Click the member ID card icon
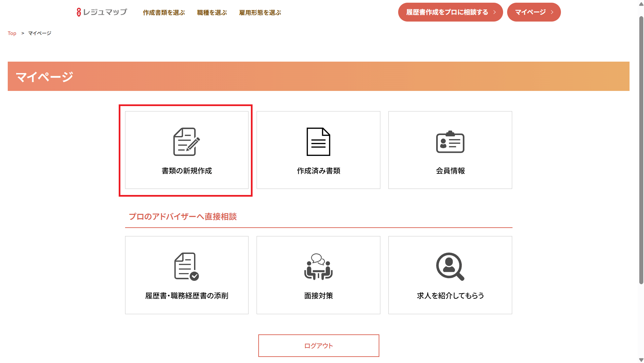The width and height of the screenshot is (644, 363). (x=450, y=142)
